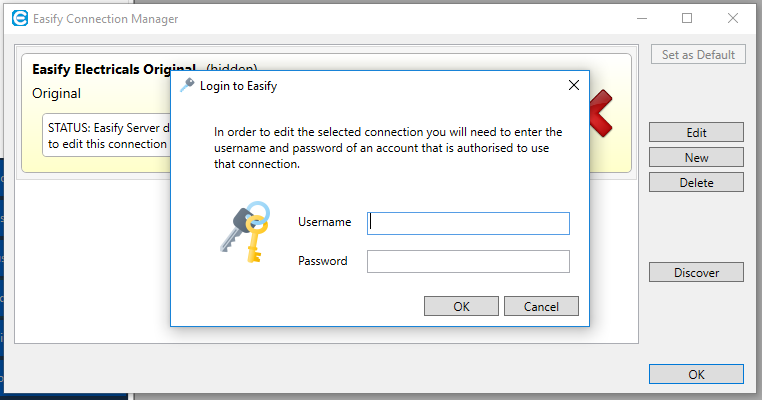Close the Login to Easify dialog

pos(574,86)
